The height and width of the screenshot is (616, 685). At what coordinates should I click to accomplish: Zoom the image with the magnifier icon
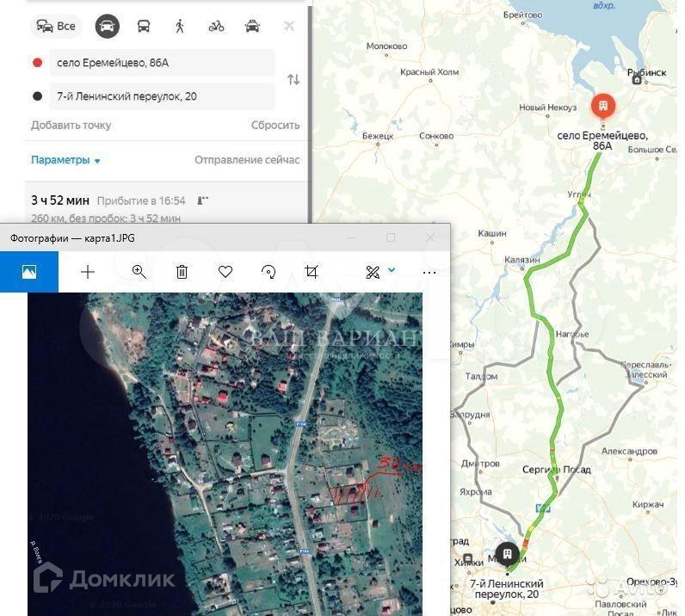[139, 272]
